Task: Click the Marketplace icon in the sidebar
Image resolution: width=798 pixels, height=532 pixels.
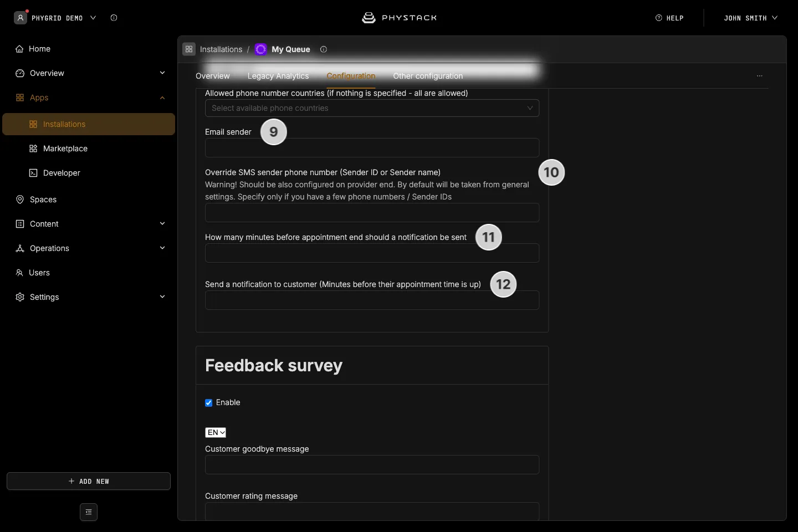Action: (33, 149)
